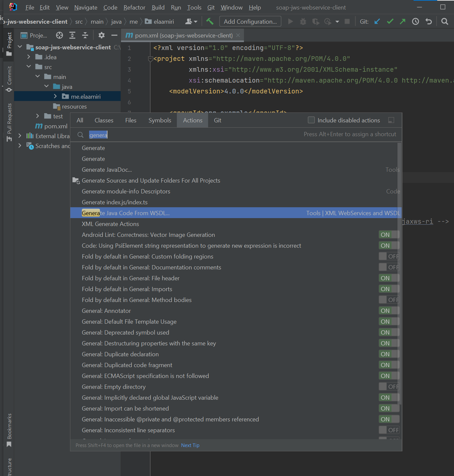Toggle Custom folding regions switch
The width and height of the screenshot is (454, 476).
389,256
